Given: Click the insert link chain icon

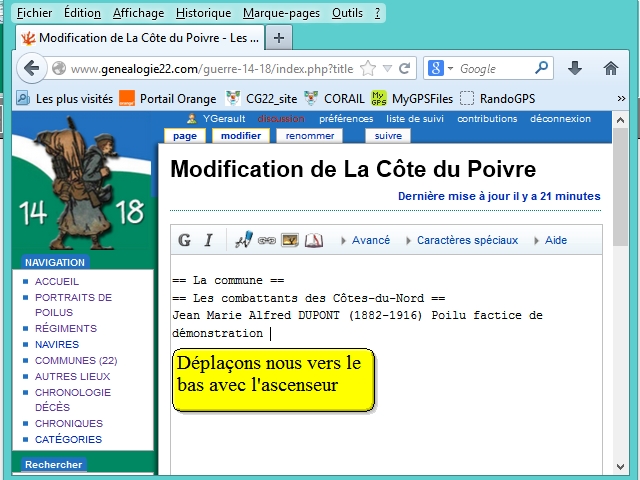Looking at the screenshot, I should point(267,240).
